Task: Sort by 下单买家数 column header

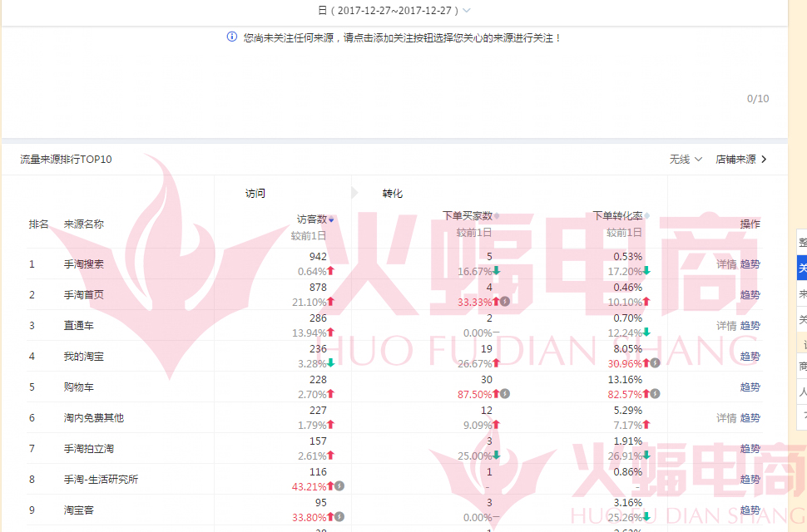Action: tap(468, 216)
